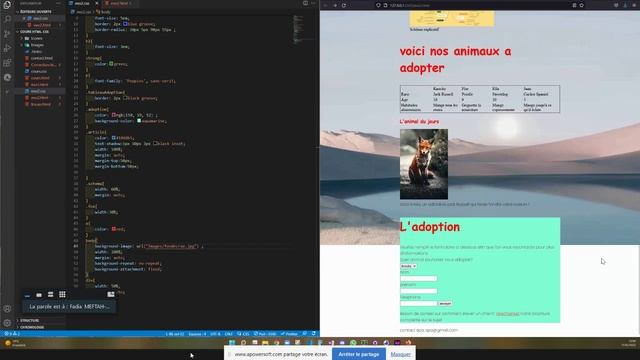Image resolution: width=640 pixels, height=360 pixels.
Task: Change the UTF-8 encoding in the status bar
Action: pos(216,334)
